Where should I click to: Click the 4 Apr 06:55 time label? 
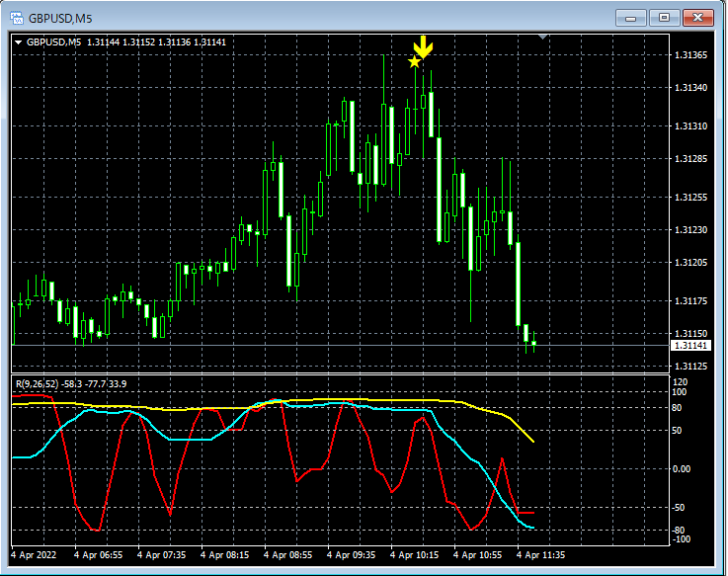99,555
